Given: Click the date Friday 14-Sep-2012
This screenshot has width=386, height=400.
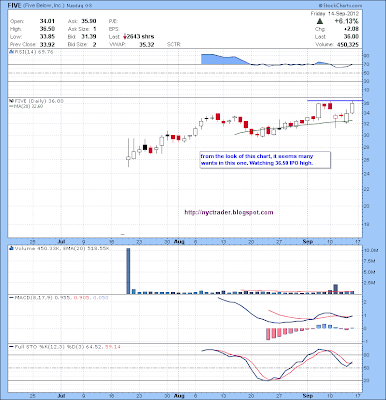Looking at the screenshot, I should pos(335,14).
